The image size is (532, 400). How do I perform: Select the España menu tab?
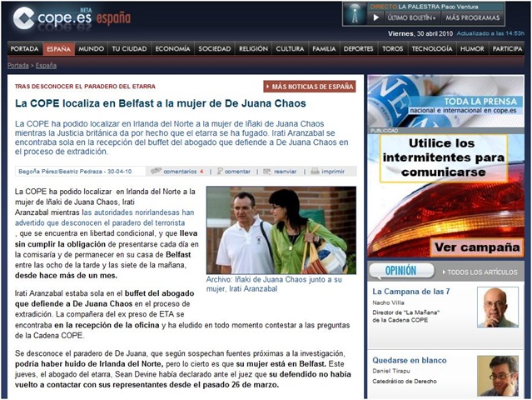click(x=59, y=49)
